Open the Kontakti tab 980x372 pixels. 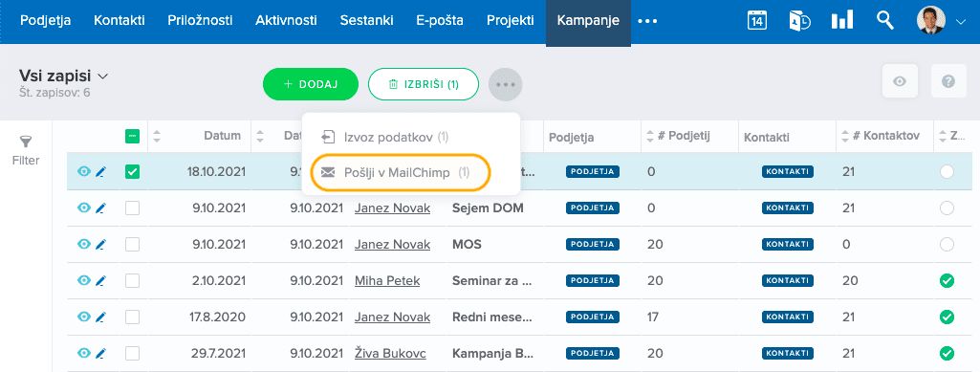click(x=120, y=21)
